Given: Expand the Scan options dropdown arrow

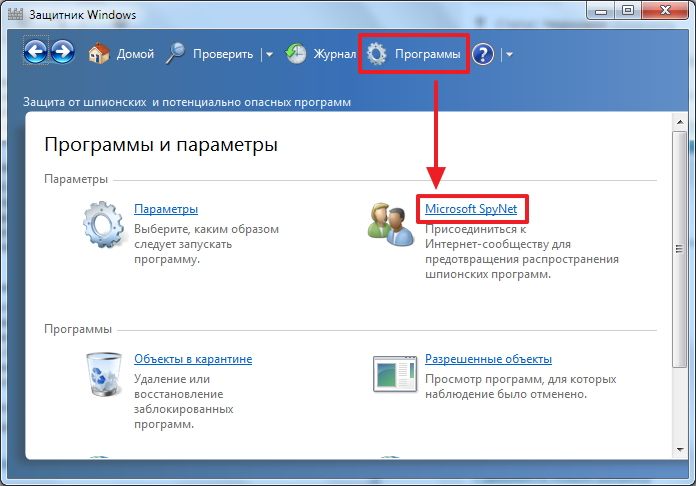Looking at the screenshot, I should (269, 55).
